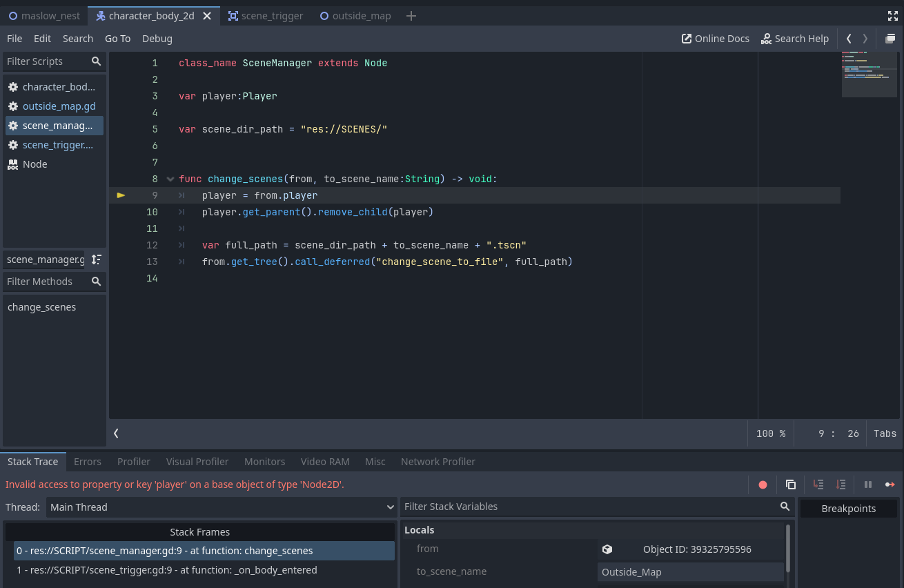Image resolution: width=904 pixels, height=588 pixels.
Task: Click the Tabs indentation button
Action: [x=885, y=433]
